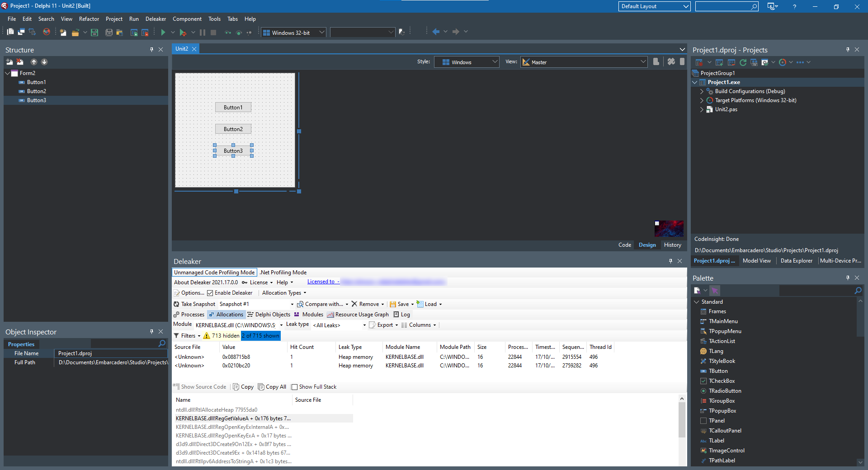Image resolution: width=868 pixels, height=470 pixels.
Task: Click the Save All toolbar icon
Action: [x=108, y=32]
